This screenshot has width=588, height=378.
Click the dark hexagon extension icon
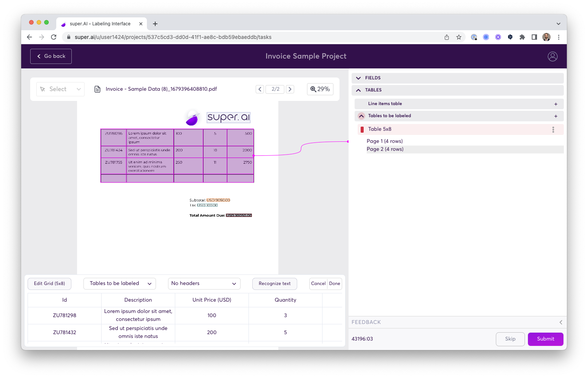pyautogui.click(x=510, y=37)
